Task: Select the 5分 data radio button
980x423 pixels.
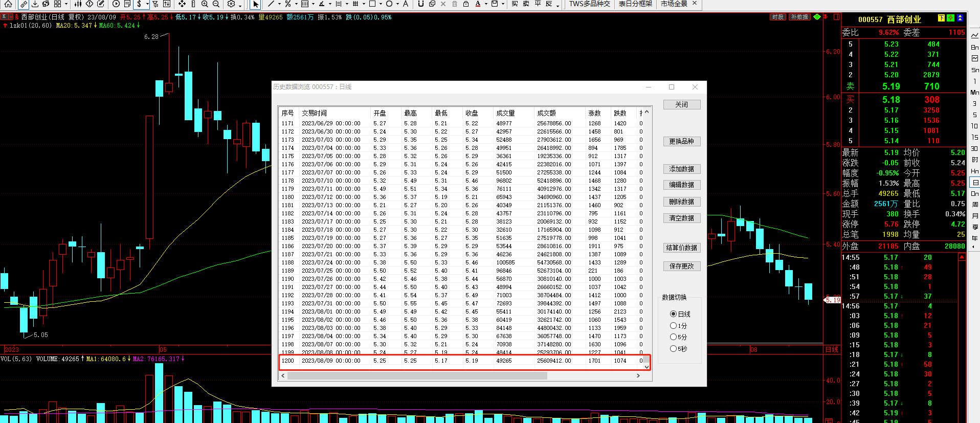Action: (x=674, y=337)
